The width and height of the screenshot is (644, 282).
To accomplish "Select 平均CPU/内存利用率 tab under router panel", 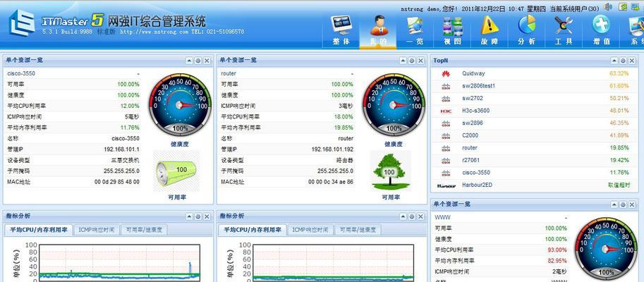I will [253, 230].
